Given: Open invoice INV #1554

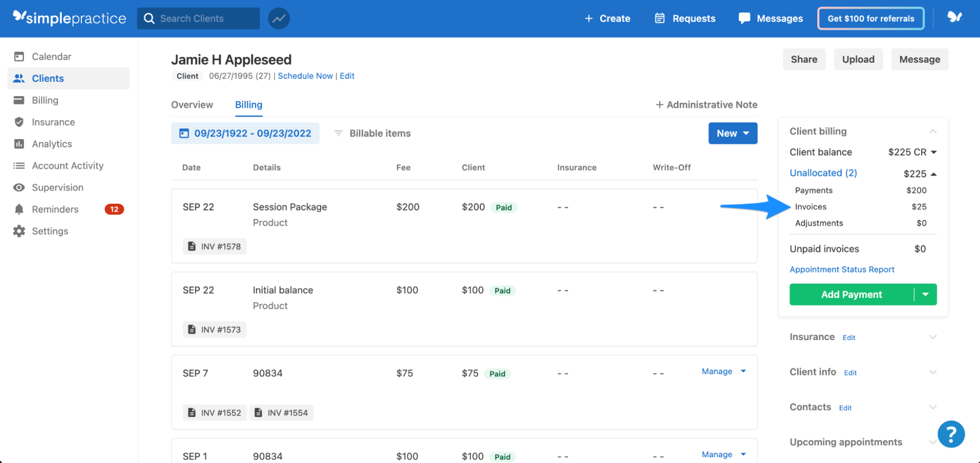Looking at the screenshot, I should coord(281,413).
